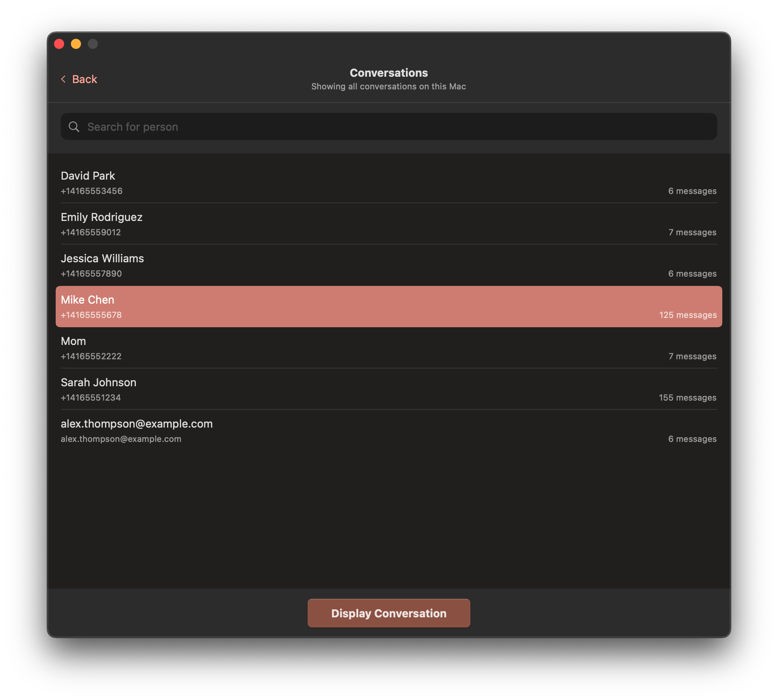Click Mike Chen's phone number +14165555678
This screenshot has height=700, width=778.
91,315
